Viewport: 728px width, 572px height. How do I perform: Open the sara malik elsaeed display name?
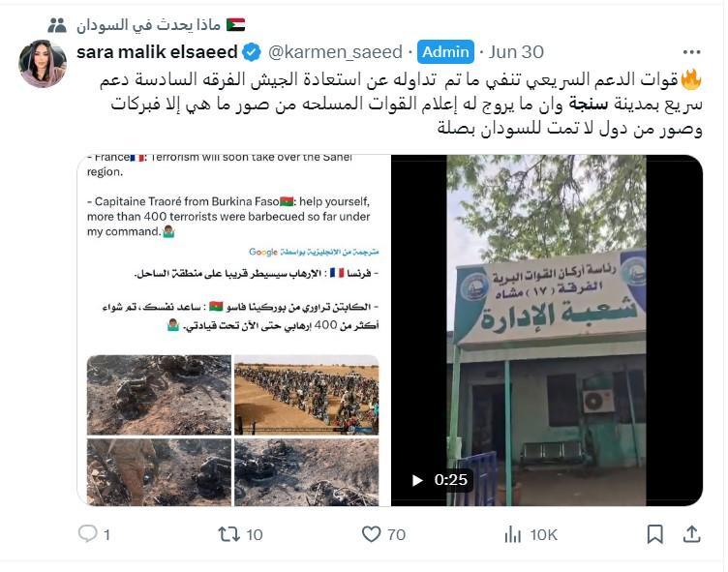[x=157, y=52]
